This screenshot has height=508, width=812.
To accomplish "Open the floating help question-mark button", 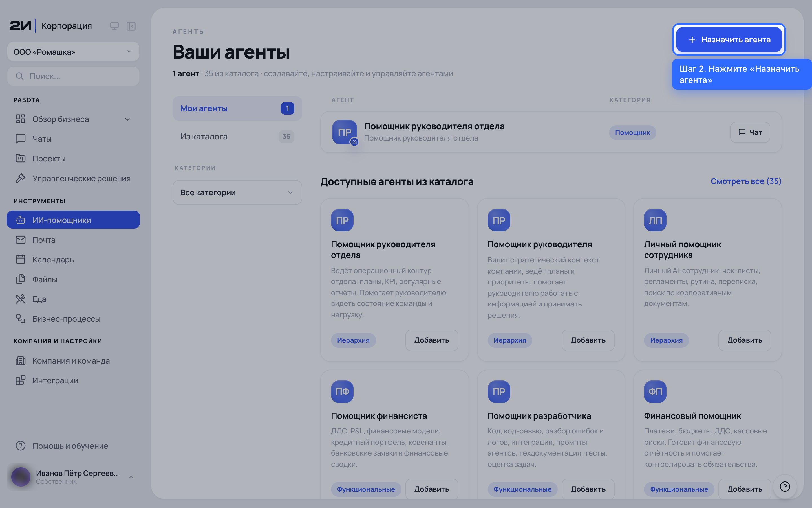I will [785, 487].
